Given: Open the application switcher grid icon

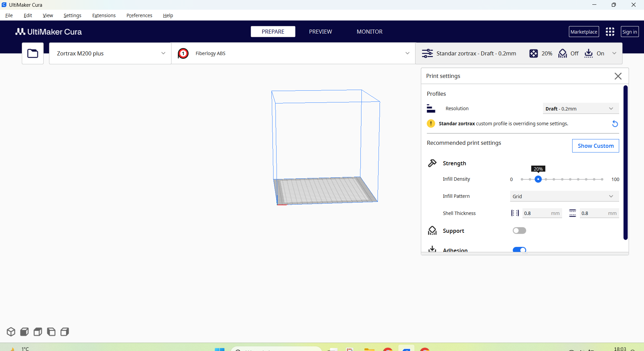Looking at the screenshot, I should point(610,32).
